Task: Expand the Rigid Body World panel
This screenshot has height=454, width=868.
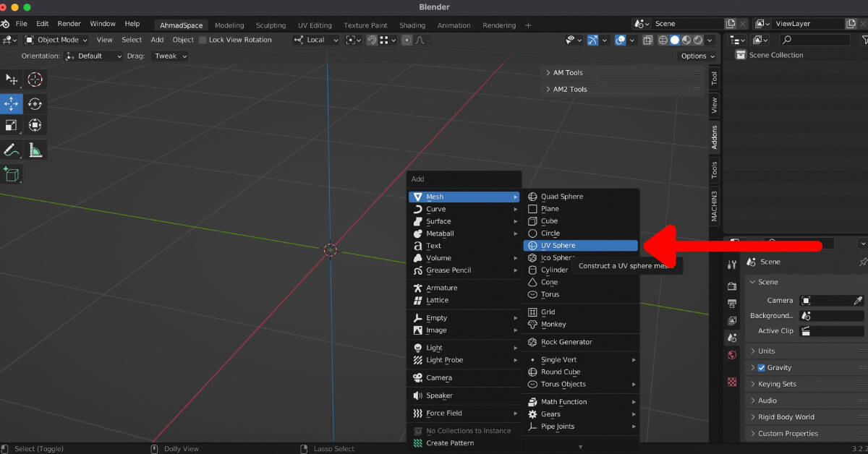Action: pos(806,417)
